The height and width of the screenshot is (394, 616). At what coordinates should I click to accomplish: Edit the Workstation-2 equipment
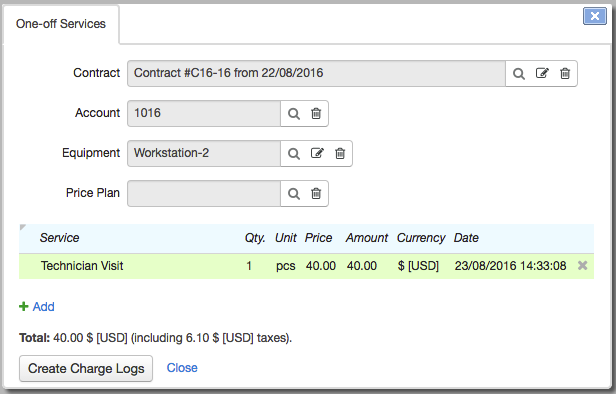pos(317,153)
